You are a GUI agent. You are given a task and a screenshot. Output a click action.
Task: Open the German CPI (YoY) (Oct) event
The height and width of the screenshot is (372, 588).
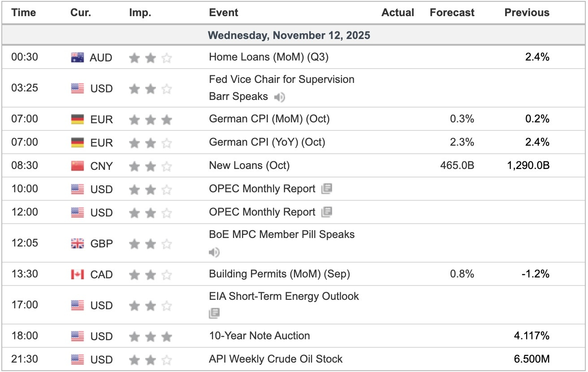point(267,143)
